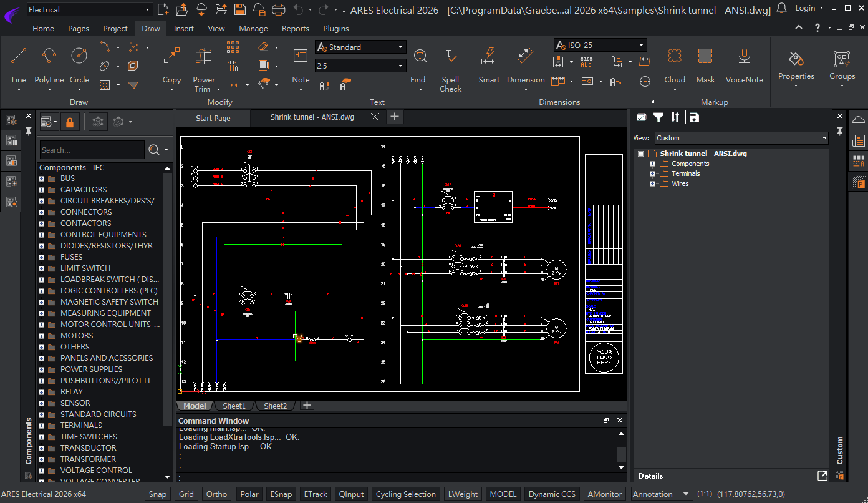This screenshot has height=503, width=868.
Task: Click the AMonitor status bar button
Action: click(605, 494)
